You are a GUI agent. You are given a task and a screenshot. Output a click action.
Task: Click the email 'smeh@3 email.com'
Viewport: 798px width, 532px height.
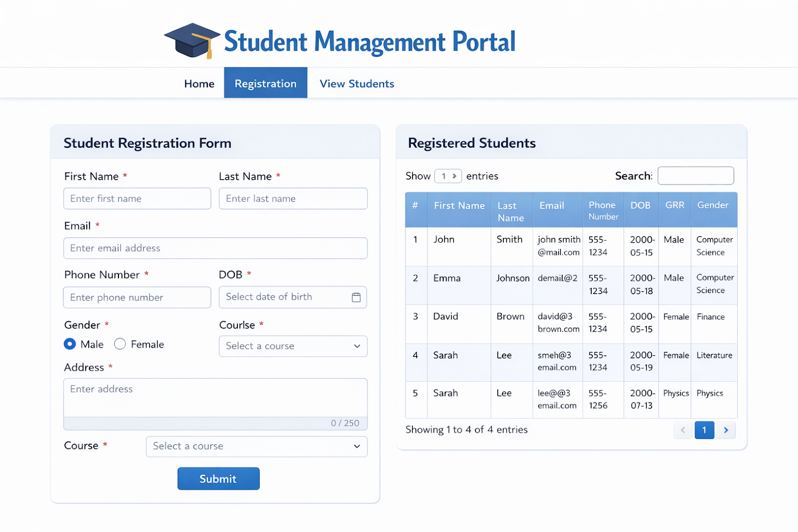[557, 361]
